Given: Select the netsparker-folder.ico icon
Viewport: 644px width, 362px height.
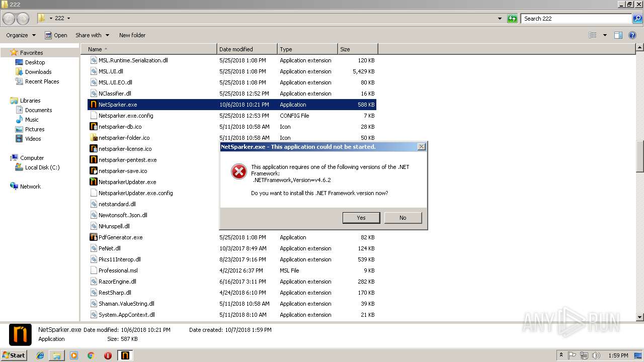Looking at the screenshot, I should click(x=93, y=138).
